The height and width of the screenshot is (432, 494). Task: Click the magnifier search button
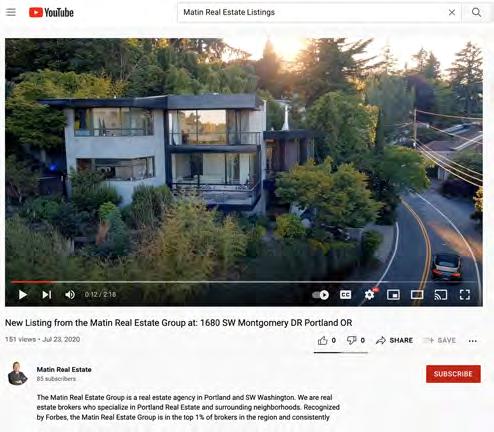pyautogui.click(x=476, y=13)
